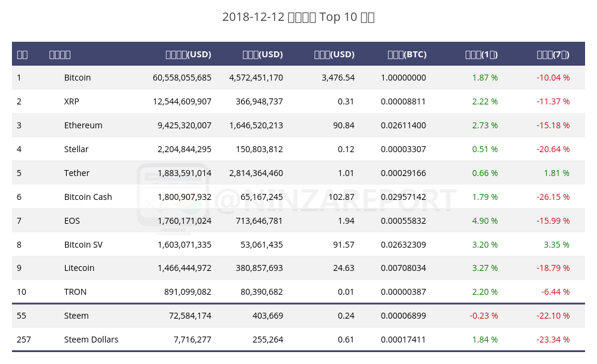Click the Steem row name
597x364 pixels.
pyautogui.click(x=76, y=316)
